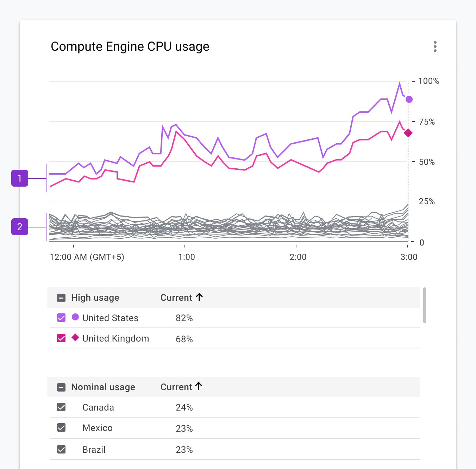
Task: Uncheck Mexico in the Nominal usage list
Action: click(x=61, y=427)
